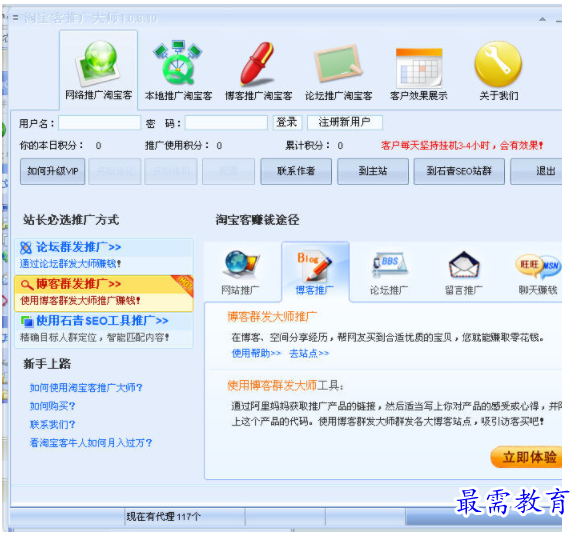Open the 网络推广淘宝客 globe icon tab
The image size is (578, 533).
coord(98,70)
